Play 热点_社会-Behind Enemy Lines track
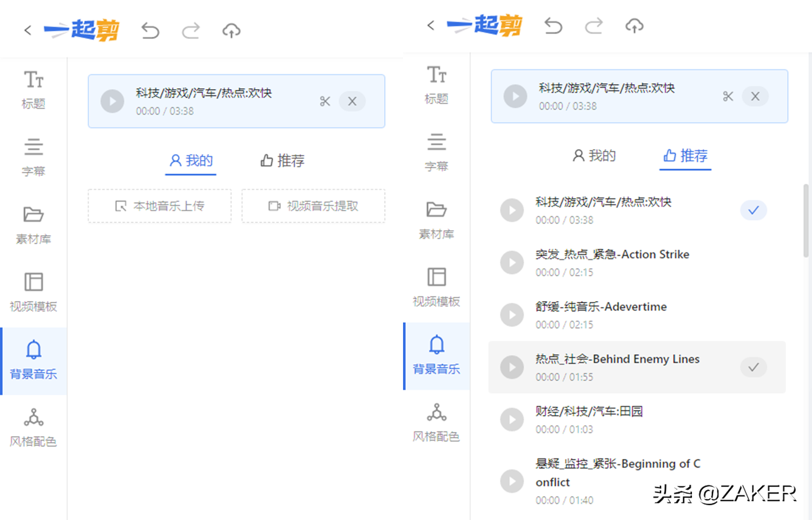This screenshot has width=812, height=520. 512,368
